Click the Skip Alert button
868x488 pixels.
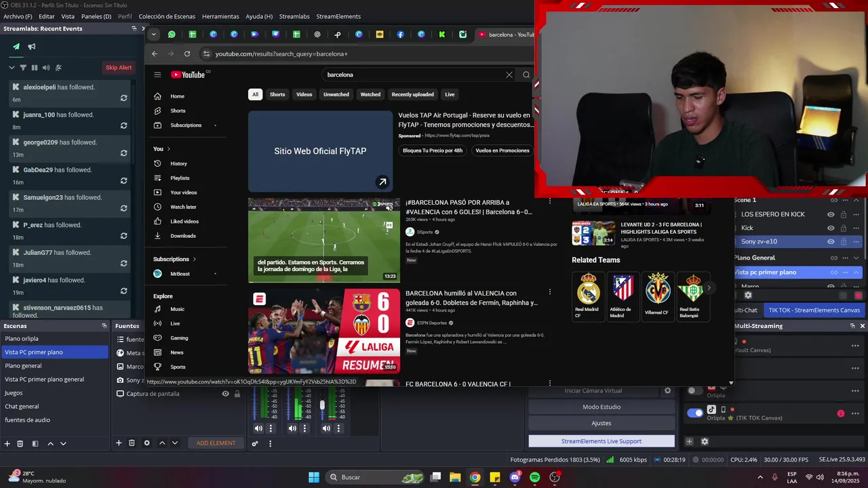[119, 68]
